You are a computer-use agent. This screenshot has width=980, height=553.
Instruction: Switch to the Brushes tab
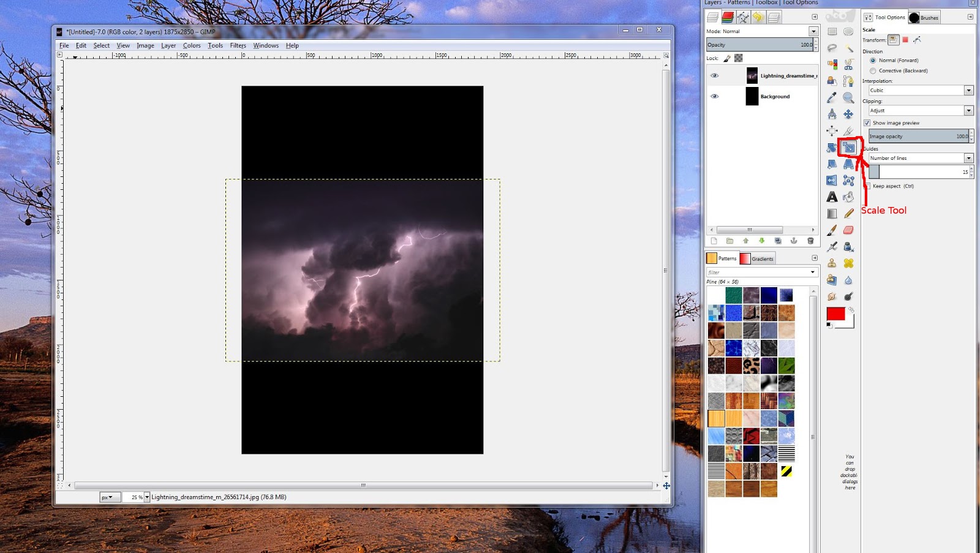click(924, 17)
